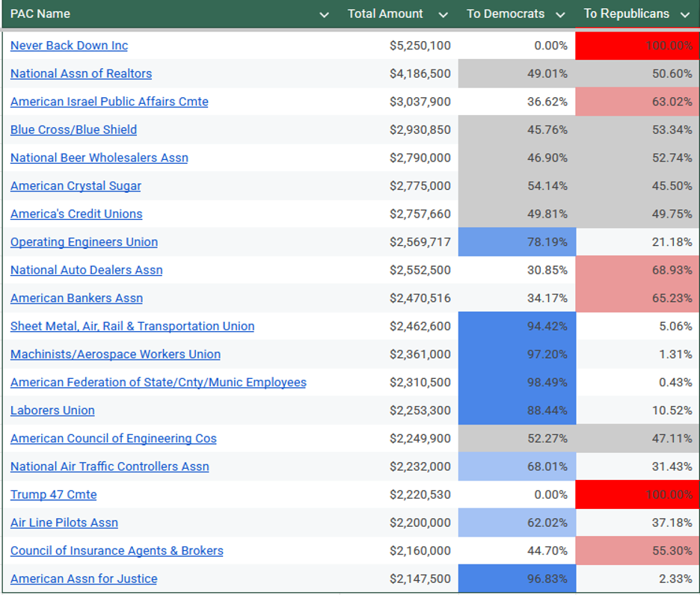Click the $3,037,900 amount value

pos(420,102)
